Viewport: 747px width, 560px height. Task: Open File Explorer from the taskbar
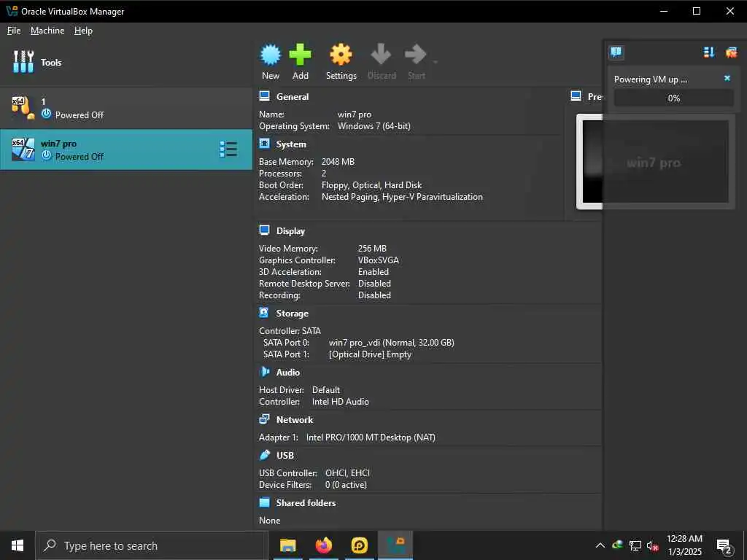[287, 545]
